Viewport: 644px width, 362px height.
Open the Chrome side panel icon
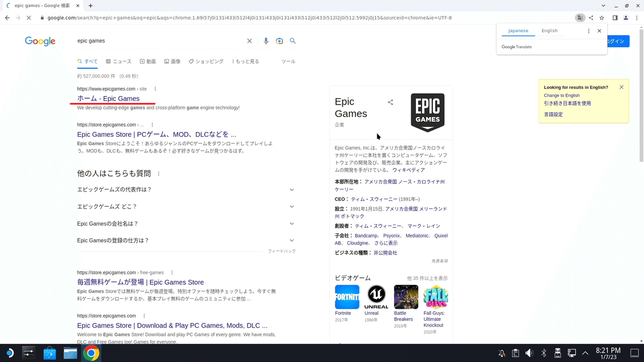coord(615,18)
